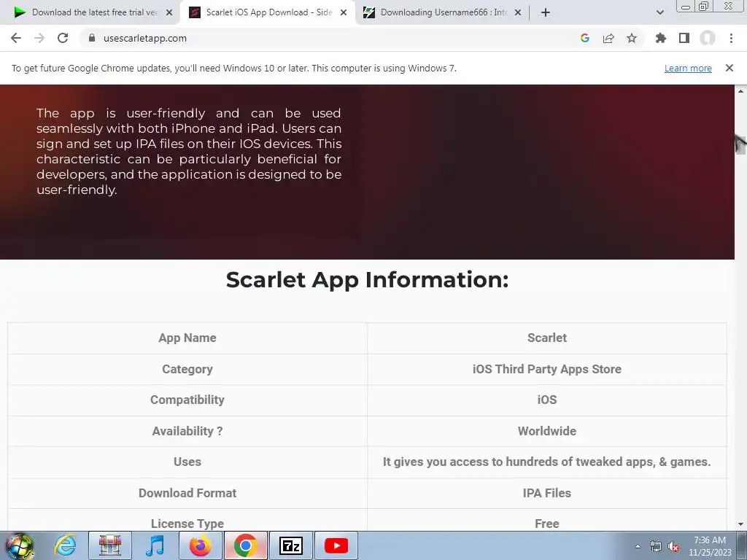This screenshot has height=560, width=747.
Task: Click the muted volume tray icon
Action: tap(673, 546)
